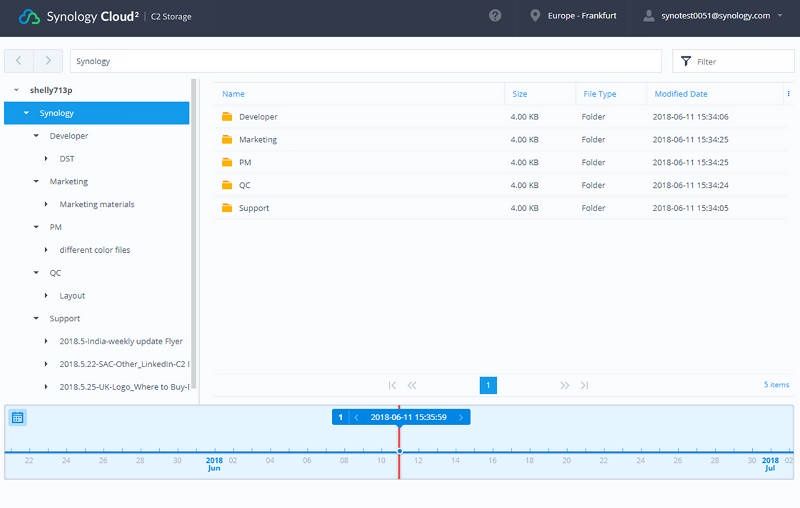This screenshot has height=508, width=800.
Task: Click the Support folder icon in file list
Action: (227, 208)
